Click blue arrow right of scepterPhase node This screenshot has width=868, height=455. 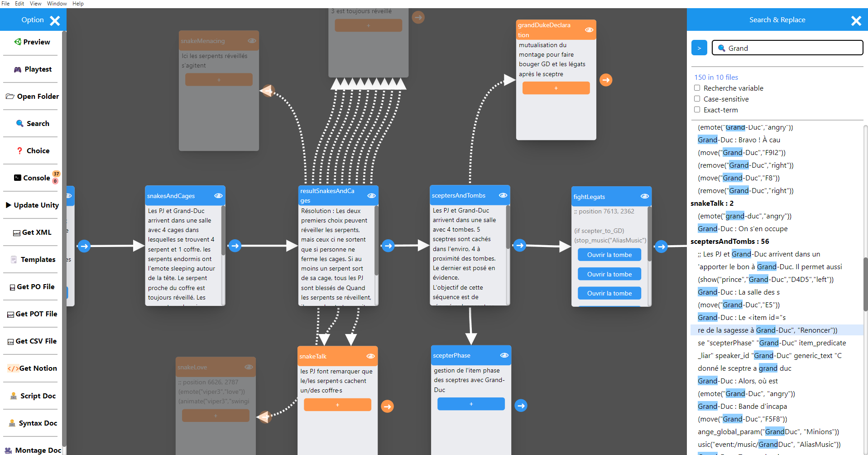click(521, 406)
